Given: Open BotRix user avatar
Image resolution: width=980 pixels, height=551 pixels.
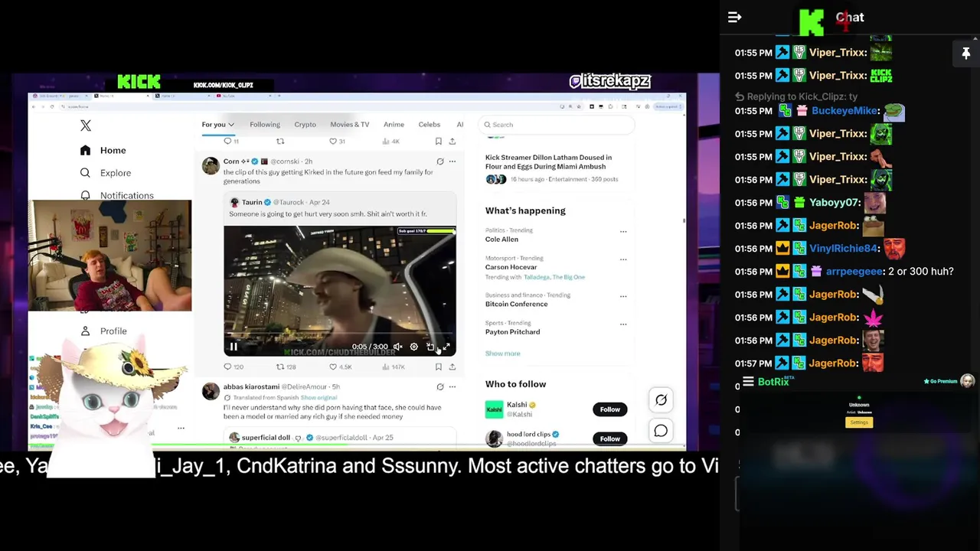Looking at the screenshot, I should (x=968, y=381).
